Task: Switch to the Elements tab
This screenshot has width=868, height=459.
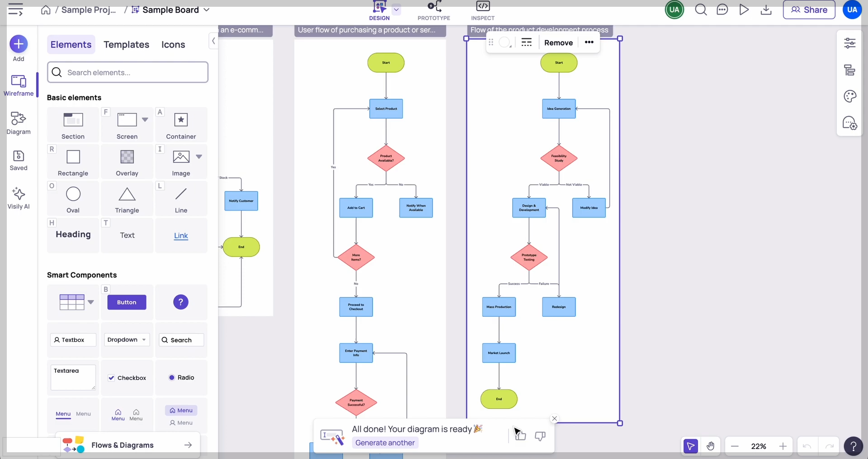Action: (71, 44)
